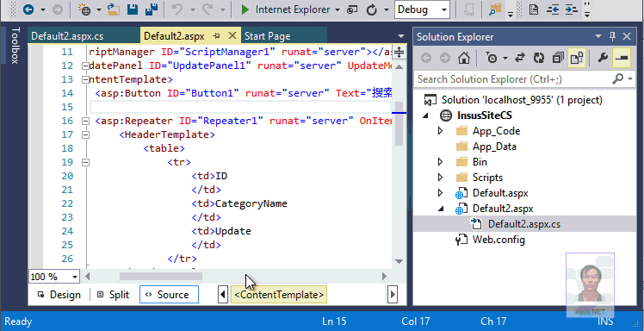644x331 pixels.
Task: Click the Undo arrow icon
Action: tap(177, 9)
